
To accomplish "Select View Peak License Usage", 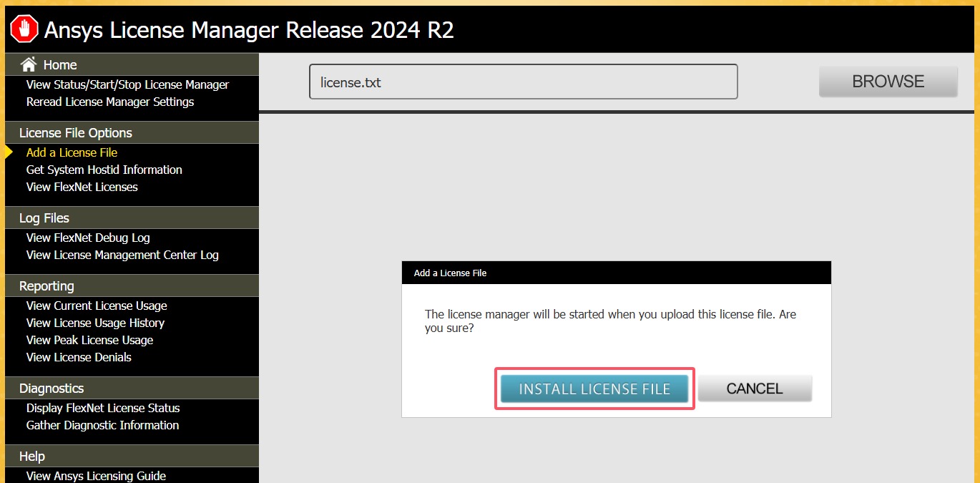I will coord(89,340).
